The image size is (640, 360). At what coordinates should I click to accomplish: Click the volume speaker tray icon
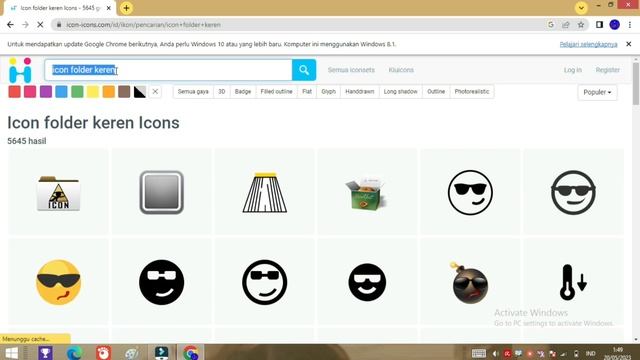click(495, 353)
